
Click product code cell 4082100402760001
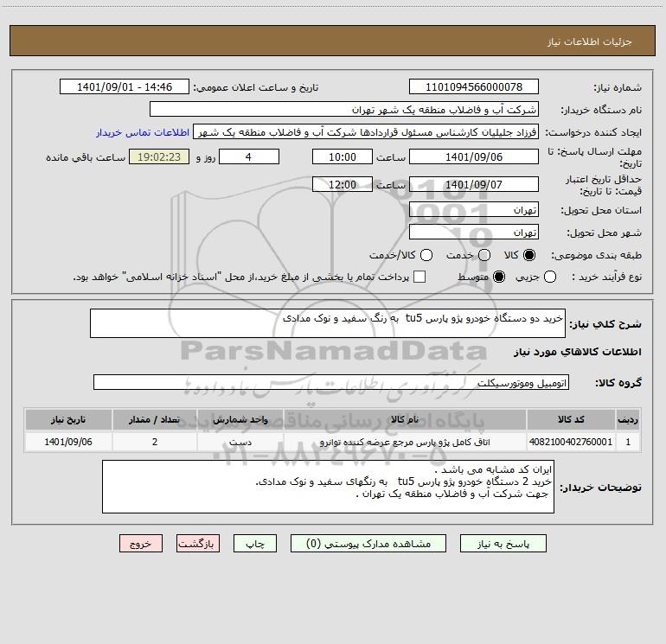(x=571, y=442)
